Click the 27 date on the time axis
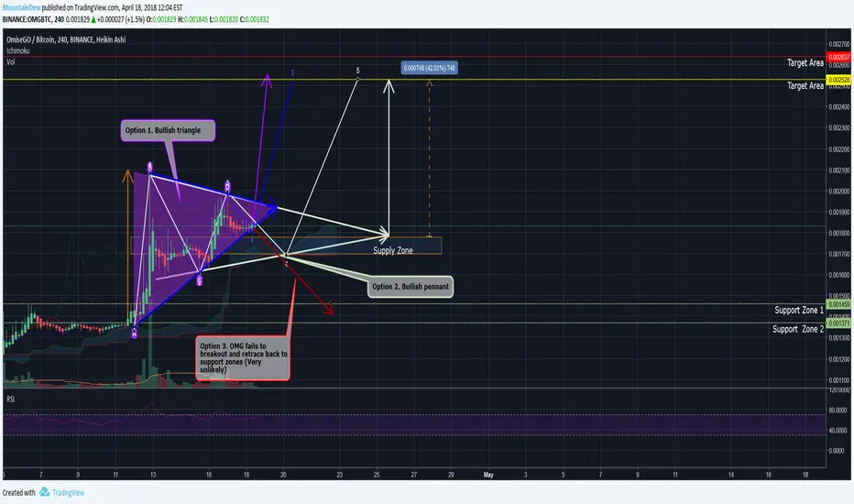Viewport: 854px width, 504px height. tap(414, 475)
